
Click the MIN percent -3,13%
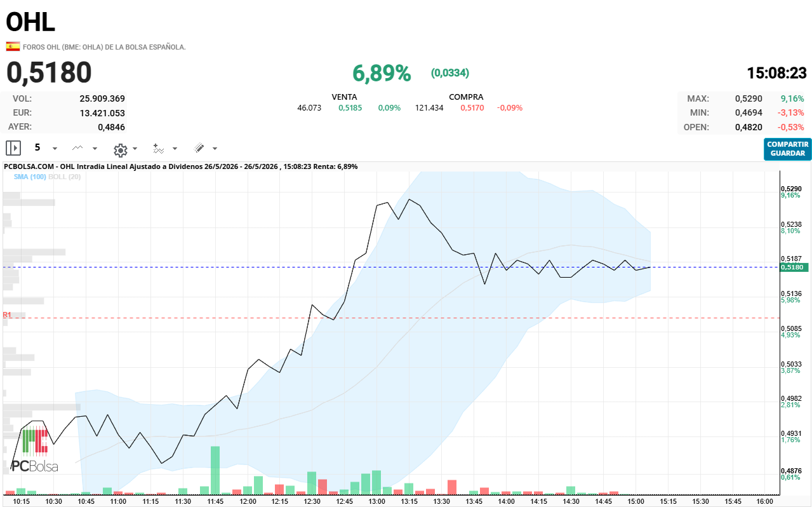coord(791,112)
